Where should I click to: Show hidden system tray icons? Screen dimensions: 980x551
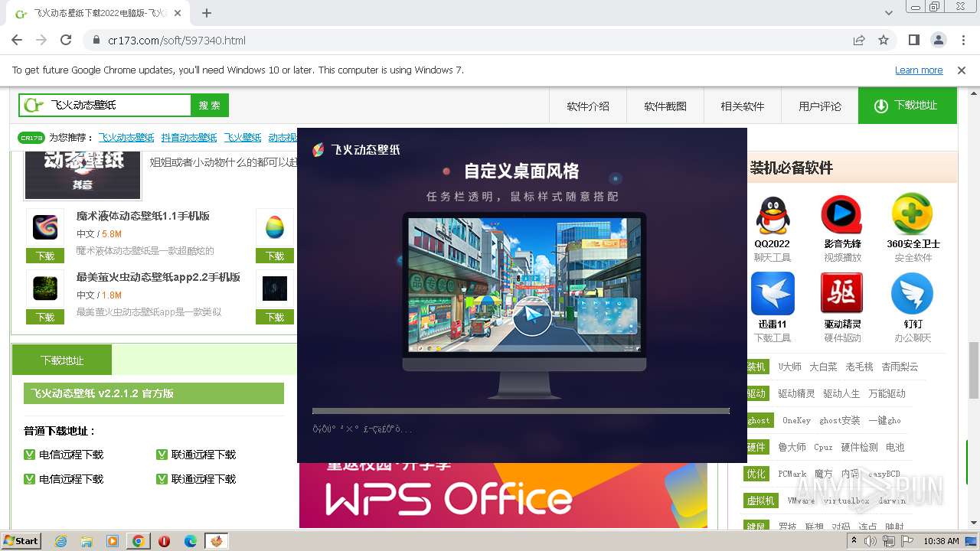point(854,541)
